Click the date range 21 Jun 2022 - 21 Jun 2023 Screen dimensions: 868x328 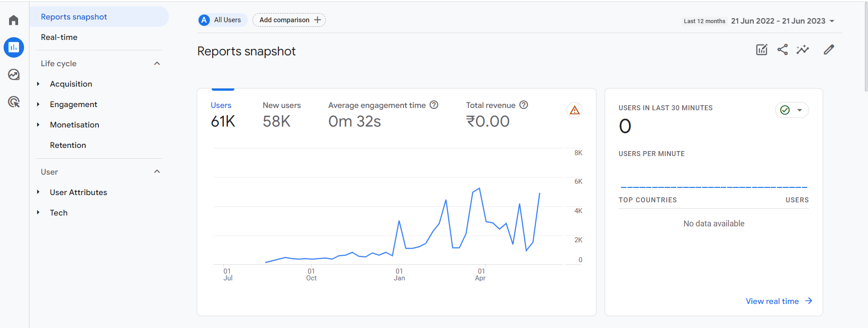778,21
